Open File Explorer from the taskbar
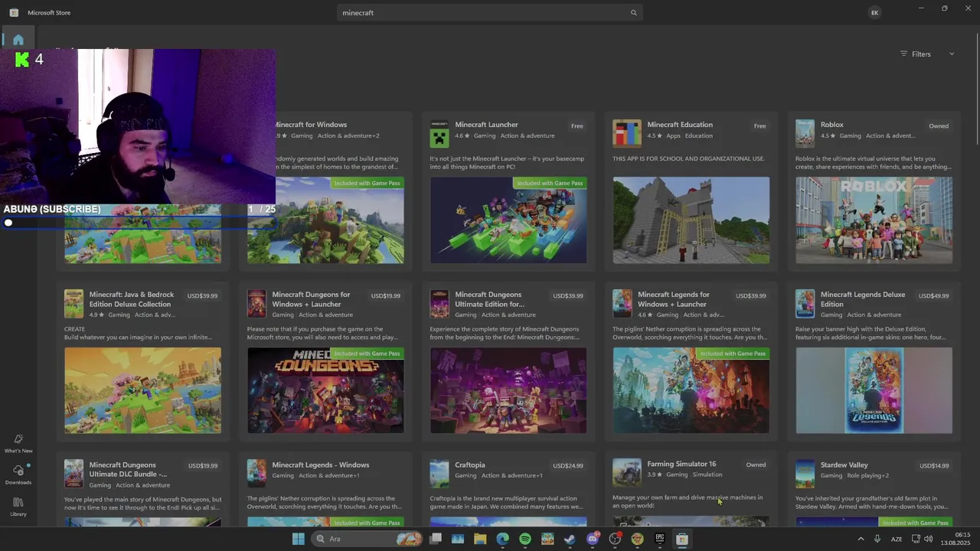The image size is (980, 551). coord(480,539)
